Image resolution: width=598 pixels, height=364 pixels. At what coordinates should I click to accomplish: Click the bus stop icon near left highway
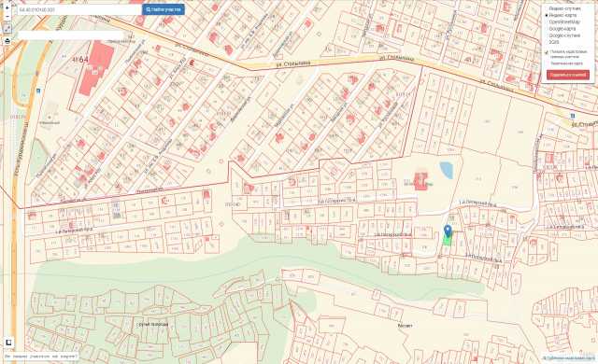(x=38, y=91)
